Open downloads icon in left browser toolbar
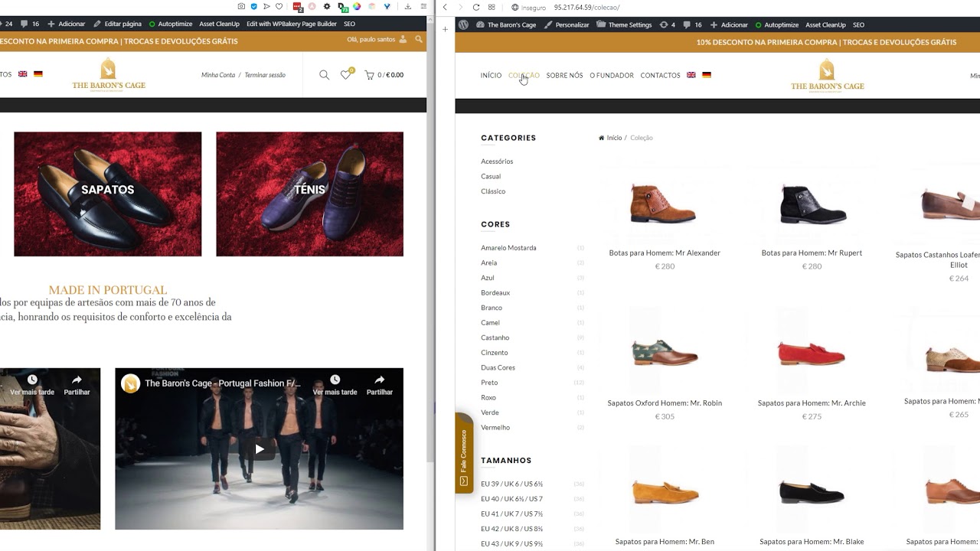Screen dimensions: 980x551 tap(408, 6)
